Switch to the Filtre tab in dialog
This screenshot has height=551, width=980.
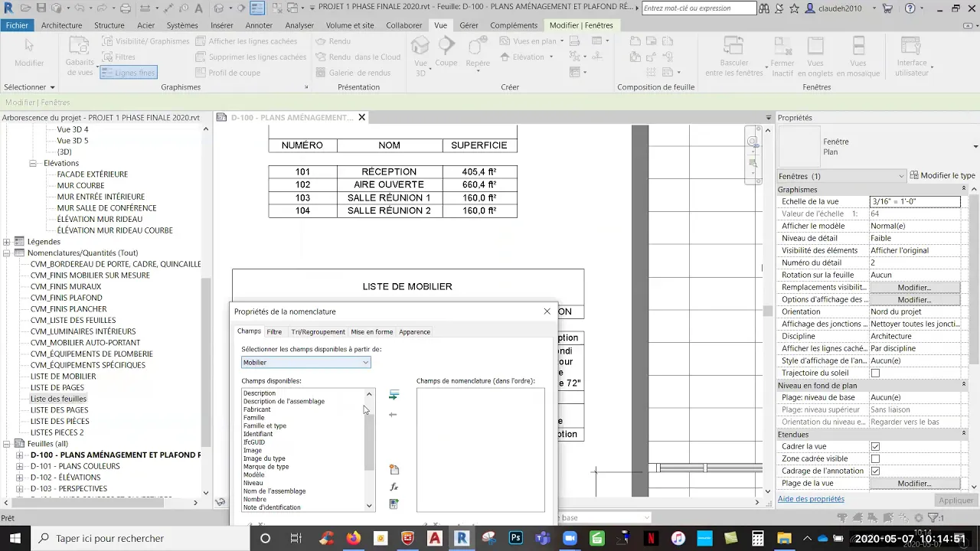[274, 331]
